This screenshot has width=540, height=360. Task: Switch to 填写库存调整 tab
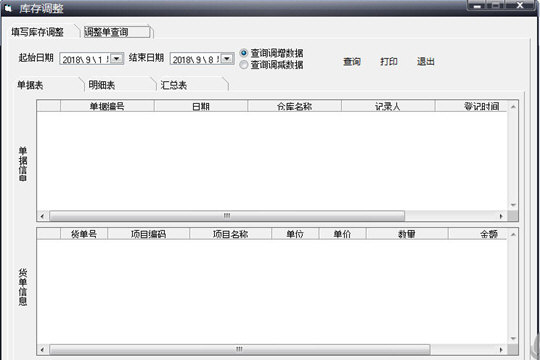pyautogui.click(x=38, y=32)
